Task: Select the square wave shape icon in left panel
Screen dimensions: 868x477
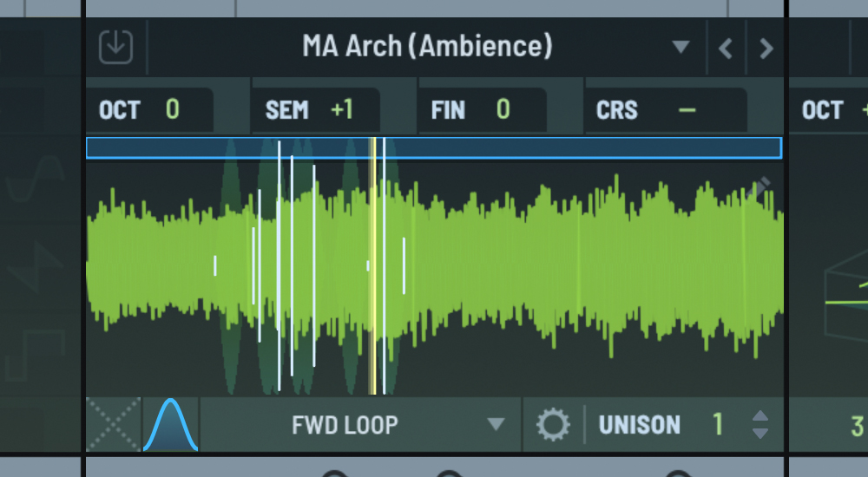Action: 36,354
